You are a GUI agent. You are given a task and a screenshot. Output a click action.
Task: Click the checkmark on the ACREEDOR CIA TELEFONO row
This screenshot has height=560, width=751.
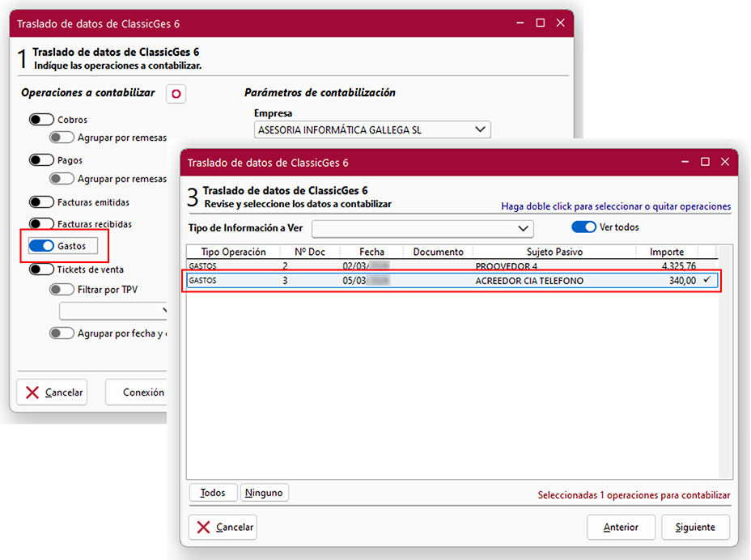pos(706,280)
